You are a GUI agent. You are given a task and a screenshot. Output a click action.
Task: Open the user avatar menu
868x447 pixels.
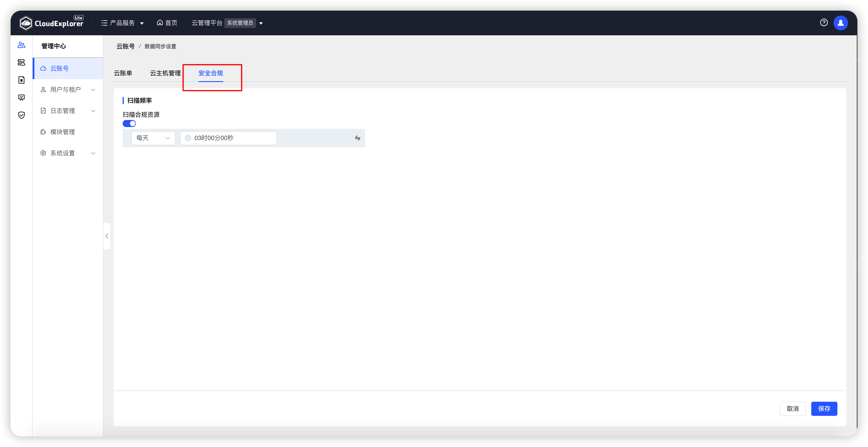point(840,23)
